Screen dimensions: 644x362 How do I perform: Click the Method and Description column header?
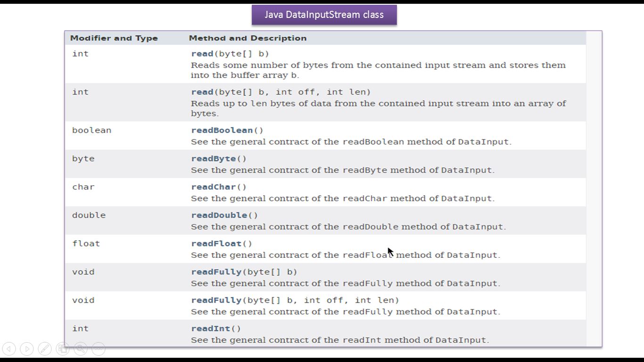pyautogui.click(x=248, y=38)
